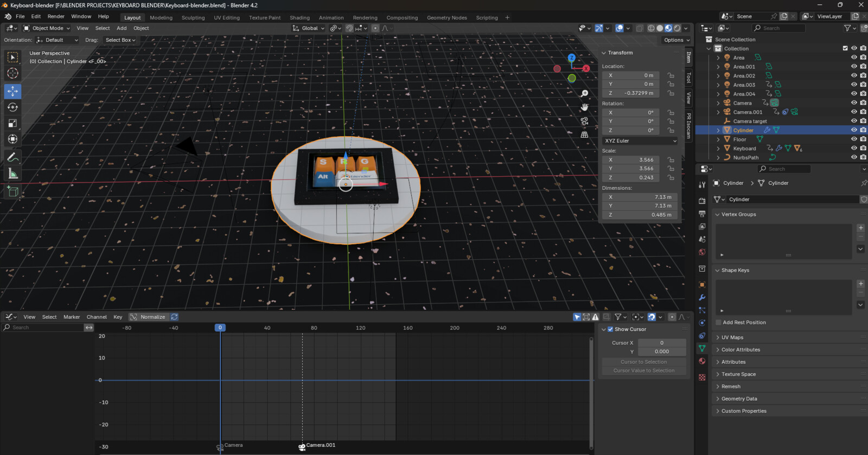This screenshot has width=868, height=455.
Task: Click the viewport zoom magnifier icon
Action: [x=585, y=94]
